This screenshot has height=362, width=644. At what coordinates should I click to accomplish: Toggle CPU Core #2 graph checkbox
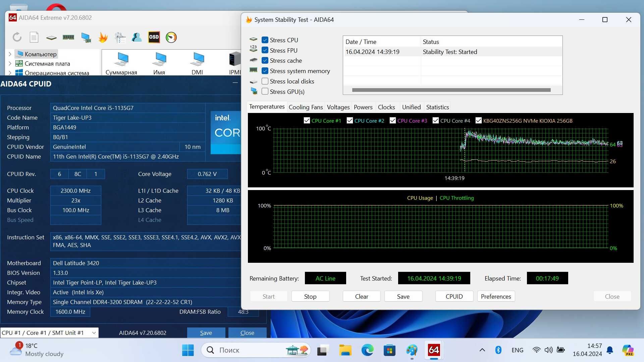coord(350,120)
